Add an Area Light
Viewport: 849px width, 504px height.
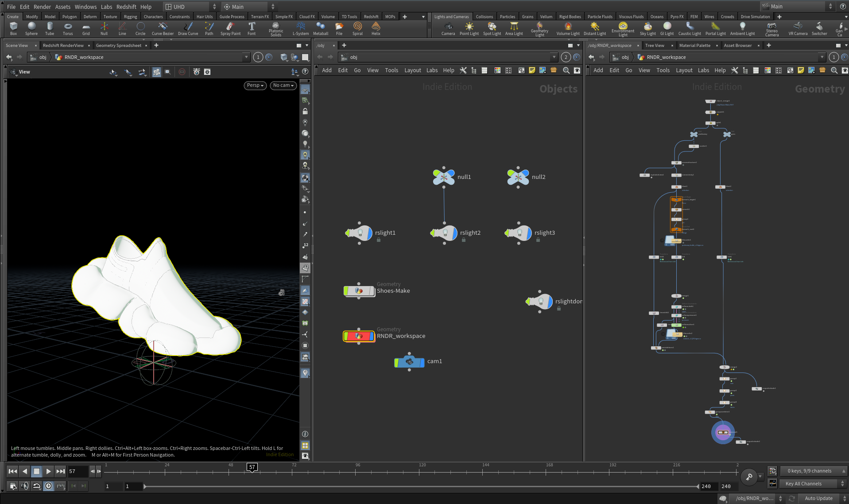[514, 29]
